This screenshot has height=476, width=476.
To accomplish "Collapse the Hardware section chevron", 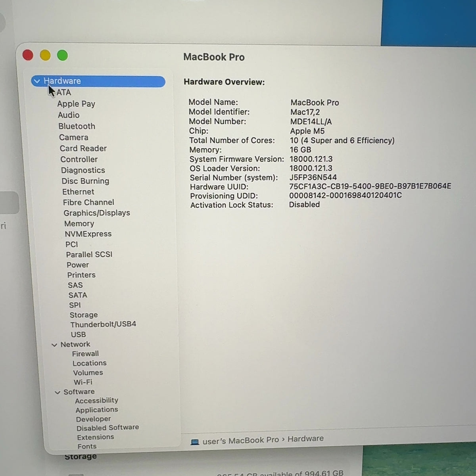I will click(37, 81).
